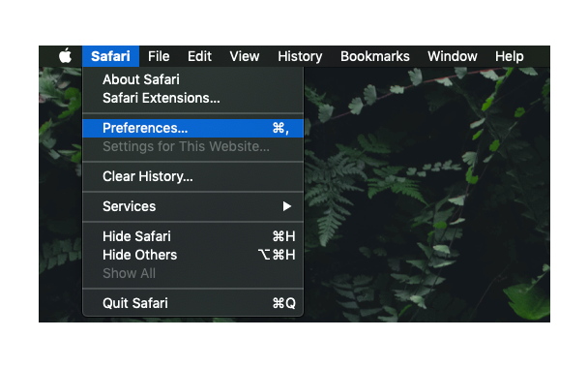Choose Hide Safari menu item

[x=192, y=236]
